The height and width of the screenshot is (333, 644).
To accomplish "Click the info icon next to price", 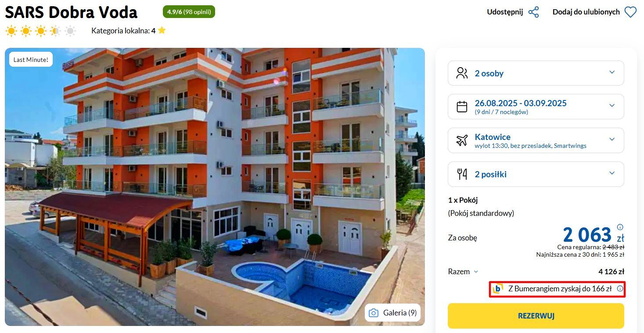I will 620,227.
